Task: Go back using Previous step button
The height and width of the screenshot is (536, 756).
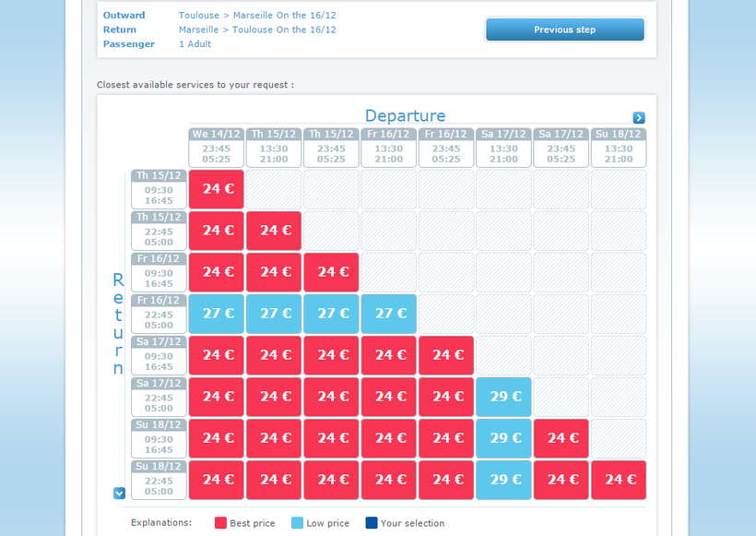Action: [x=564, y=30]
